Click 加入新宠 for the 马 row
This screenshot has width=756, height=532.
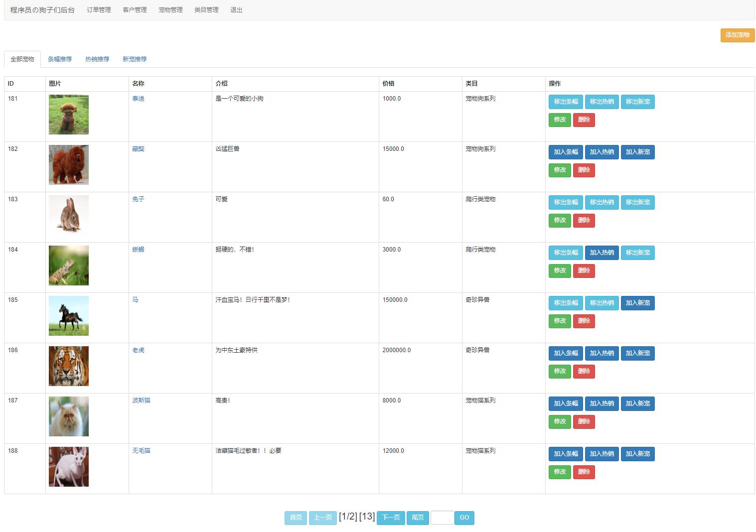point(637,303)
